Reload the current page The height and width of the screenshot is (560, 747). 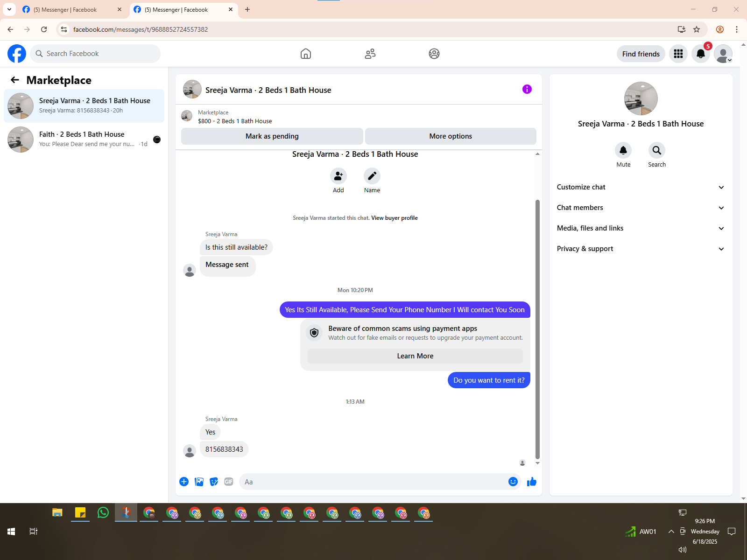[x=44, y=29]
